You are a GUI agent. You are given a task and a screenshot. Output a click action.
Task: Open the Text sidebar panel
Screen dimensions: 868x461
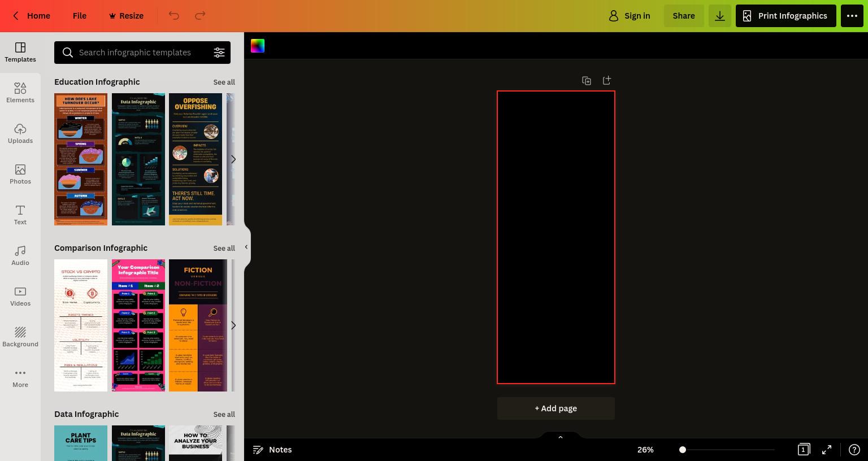[20, 215]
